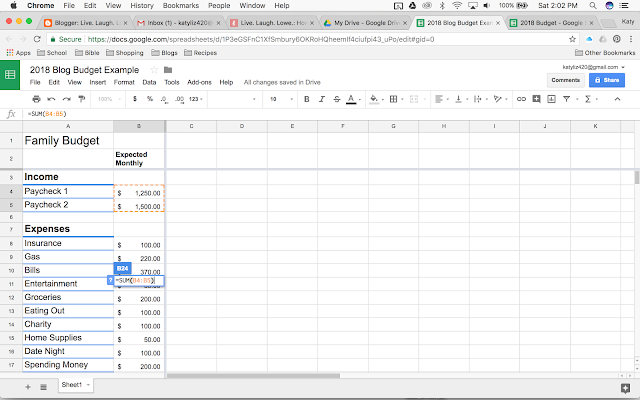Open text wrapping options

click(x=478, y=99)
